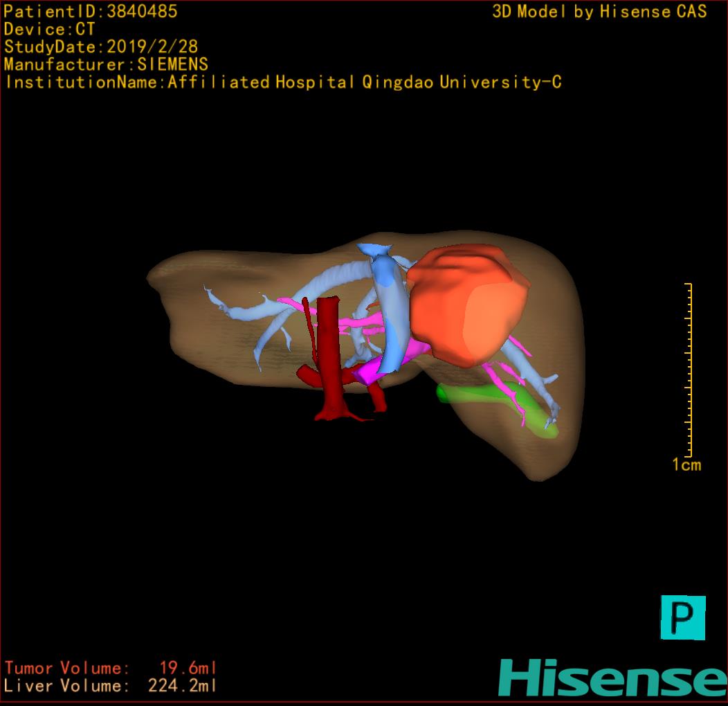Click the StudyDate:2019/2/28 text
The height and width of the screenshot is (706, 728).
[x=101, y=47]
